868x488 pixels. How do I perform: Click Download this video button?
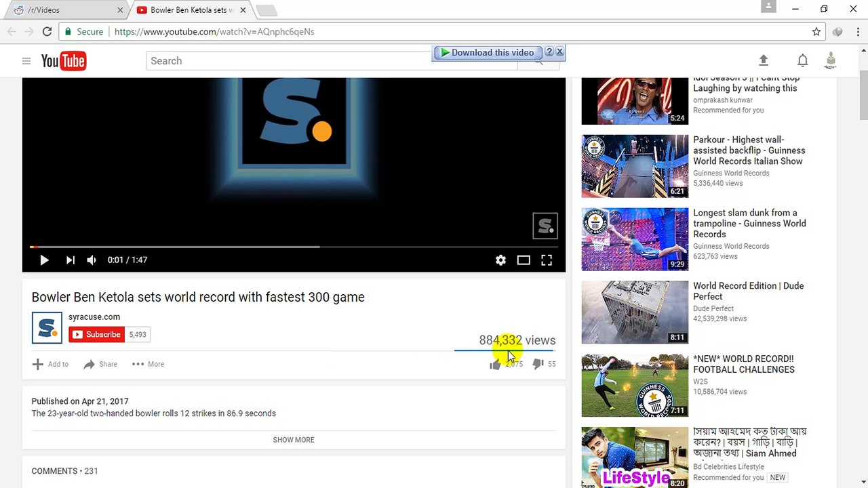[x=488, y=53]
